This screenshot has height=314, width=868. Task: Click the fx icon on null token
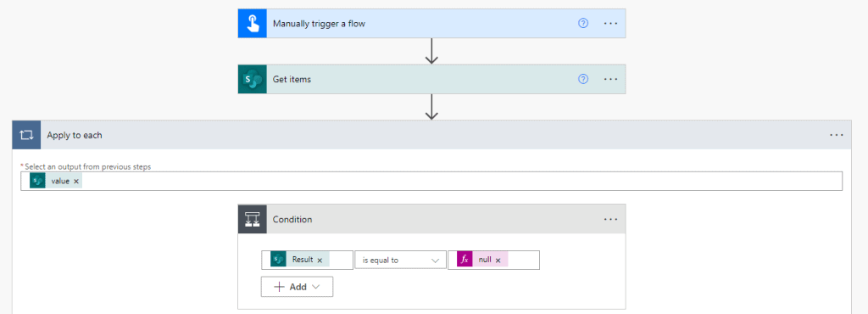[465, 260]
